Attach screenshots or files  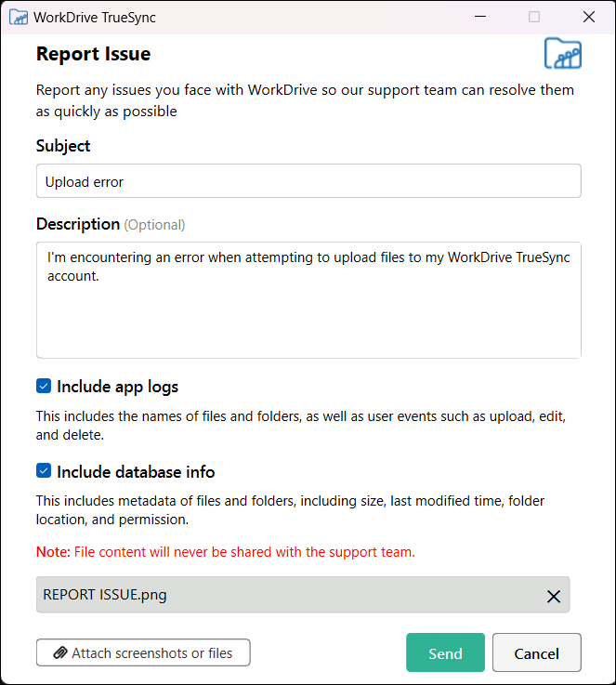pos(143,652)
